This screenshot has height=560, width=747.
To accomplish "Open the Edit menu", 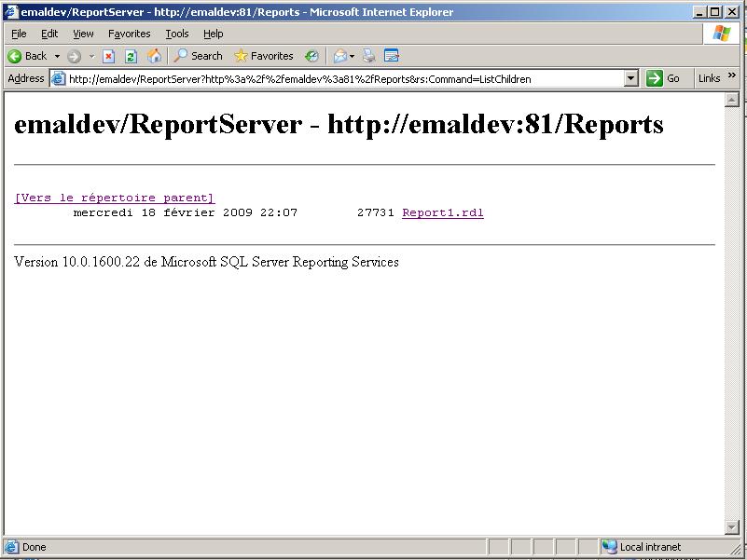I will click(49, 34).
